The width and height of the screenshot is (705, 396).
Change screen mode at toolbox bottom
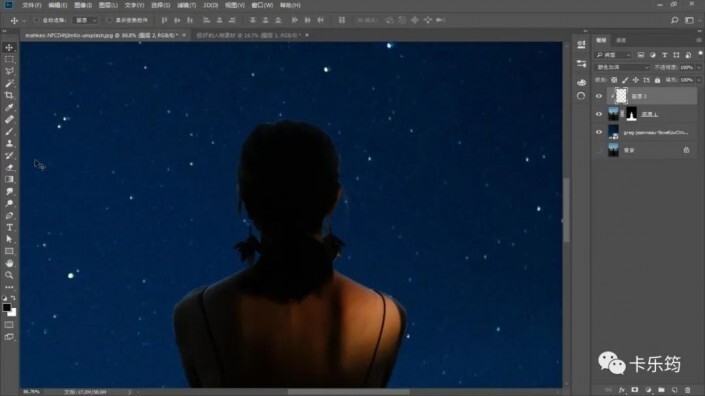point(9,337)
